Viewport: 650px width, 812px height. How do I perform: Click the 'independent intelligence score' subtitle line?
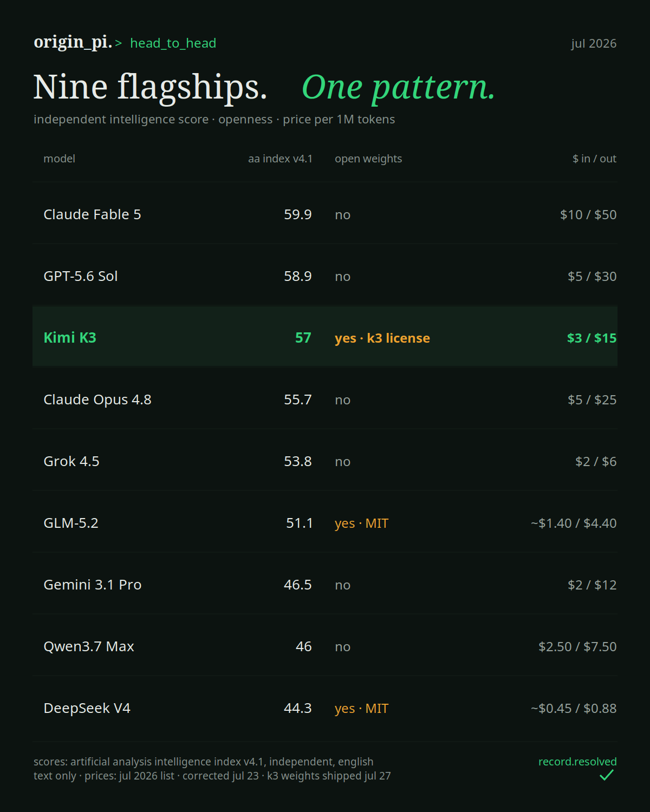214,120
